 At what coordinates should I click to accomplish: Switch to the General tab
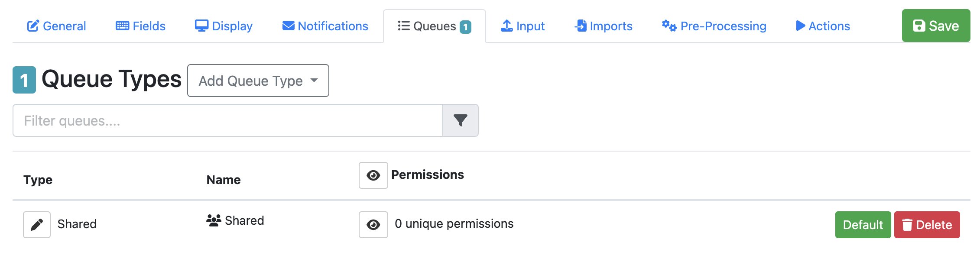point(57,26)
